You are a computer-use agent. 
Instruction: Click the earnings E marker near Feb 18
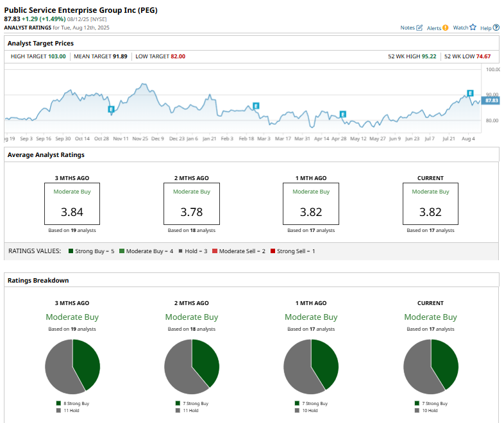tap(256, 106)
